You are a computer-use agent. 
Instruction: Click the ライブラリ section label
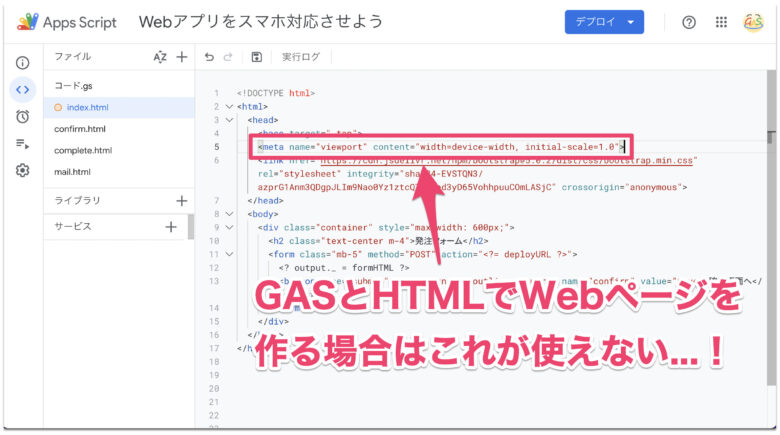click(x=77, y=200)
